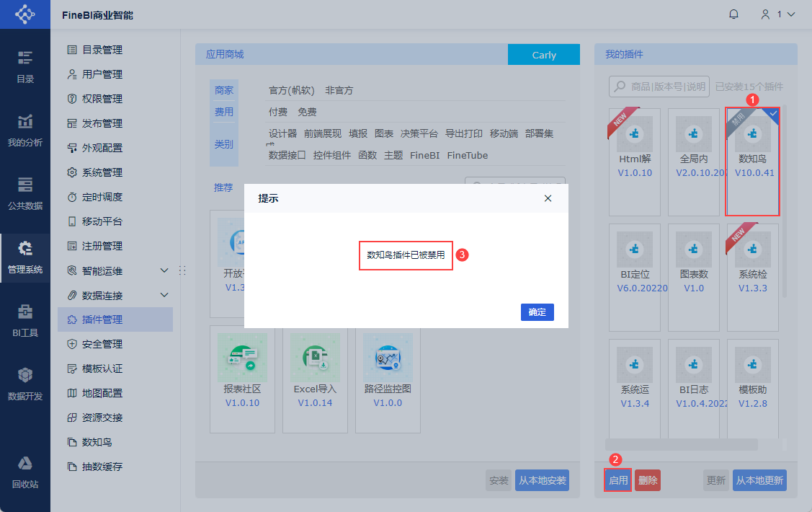Viewport: 812px width, 512px height.
Task: Focus the 我的插件 search field
Action: point(659,87)
